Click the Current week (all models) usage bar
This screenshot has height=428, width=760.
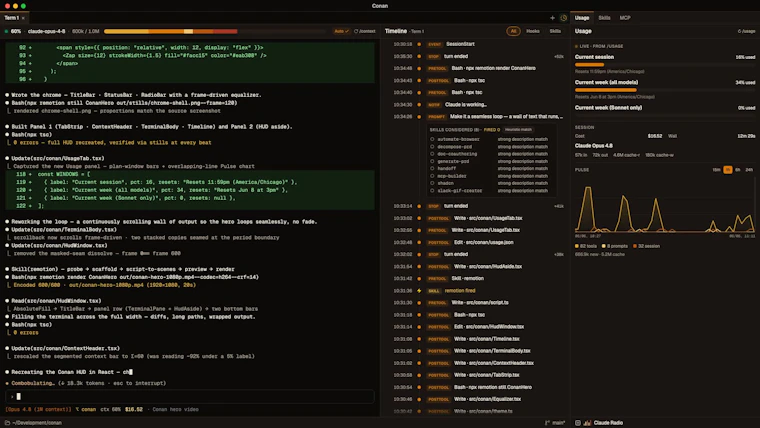point(665,90)
